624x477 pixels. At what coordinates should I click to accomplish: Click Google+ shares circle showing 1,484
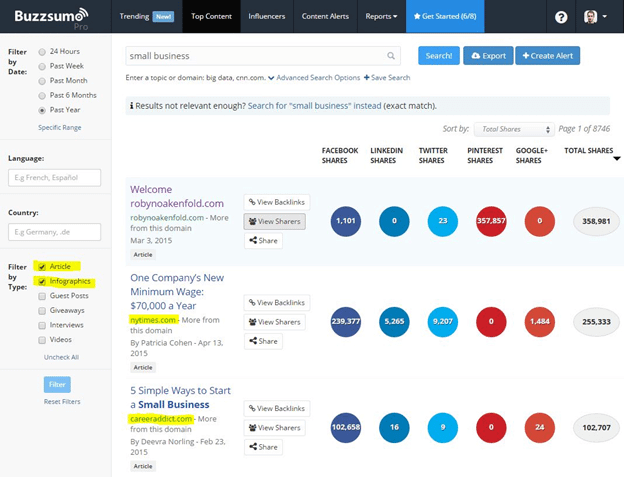(x=540, y=322)
